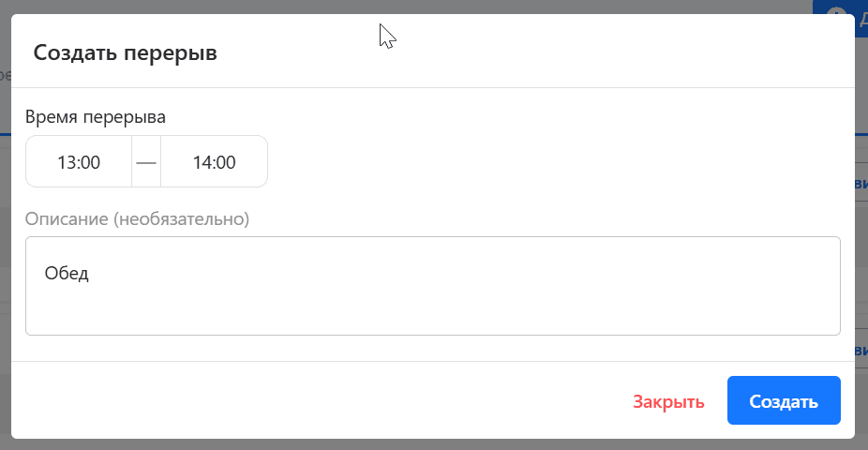The width and height of the screenshot is (868, 450).
Task: Click the break end time 14:00 field
Action: [x=214, y=162]
